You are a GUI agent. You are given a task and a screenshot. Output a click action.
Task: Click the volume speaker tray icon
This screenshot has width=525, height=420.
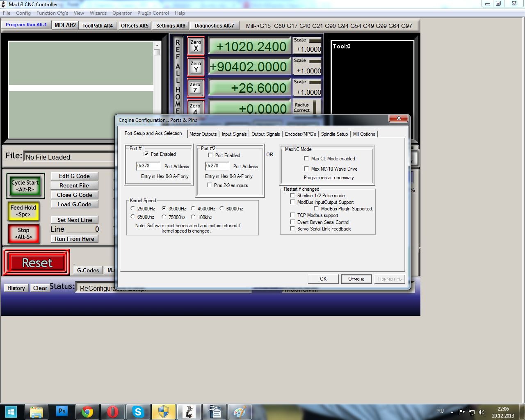[x=482, y=412]
